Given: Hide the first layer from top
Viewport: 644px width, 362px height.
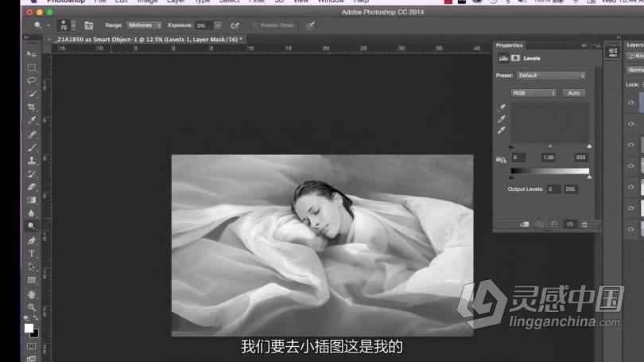Looking at the screenshot, I should 631,103.
